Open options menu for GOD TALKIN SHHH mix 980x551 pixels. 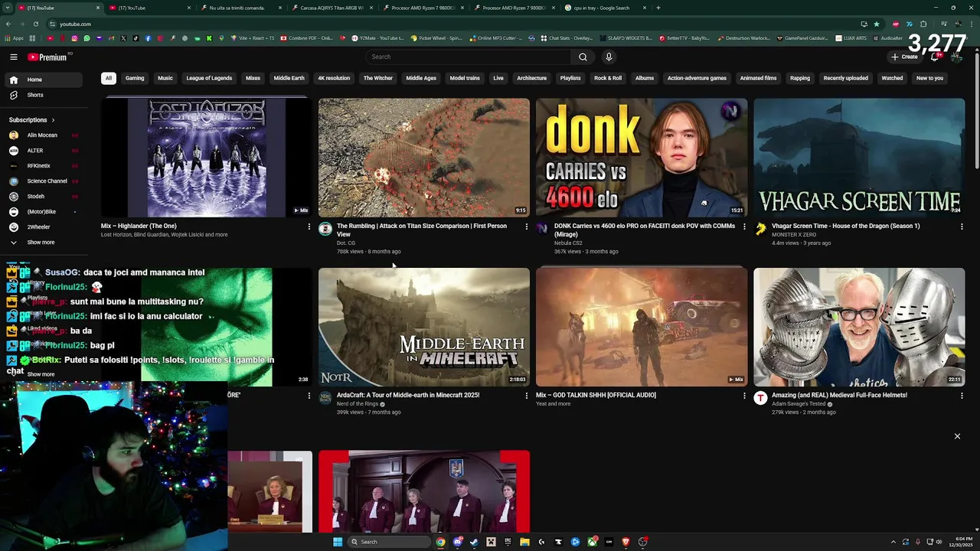pos(744,396)
